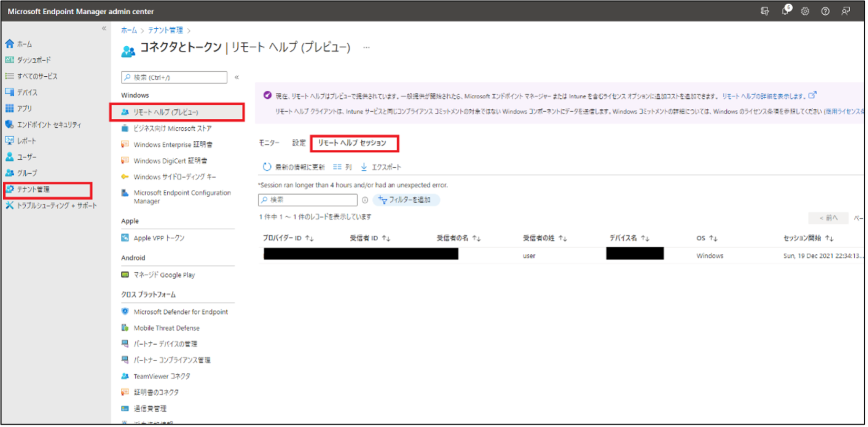
Task: Click テナント管理 breadcrumb link
Action: coord(165,30)
